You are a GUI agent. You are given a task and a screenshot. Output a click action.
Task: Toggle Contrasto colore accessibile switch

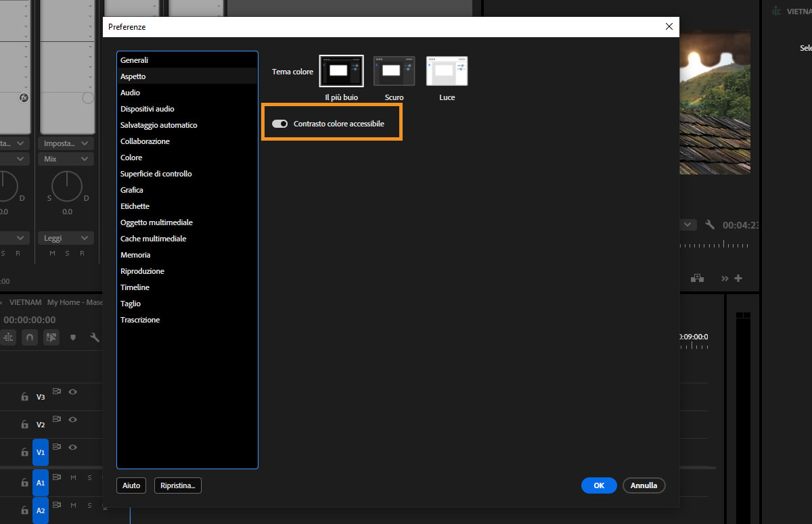coord(279,124)
